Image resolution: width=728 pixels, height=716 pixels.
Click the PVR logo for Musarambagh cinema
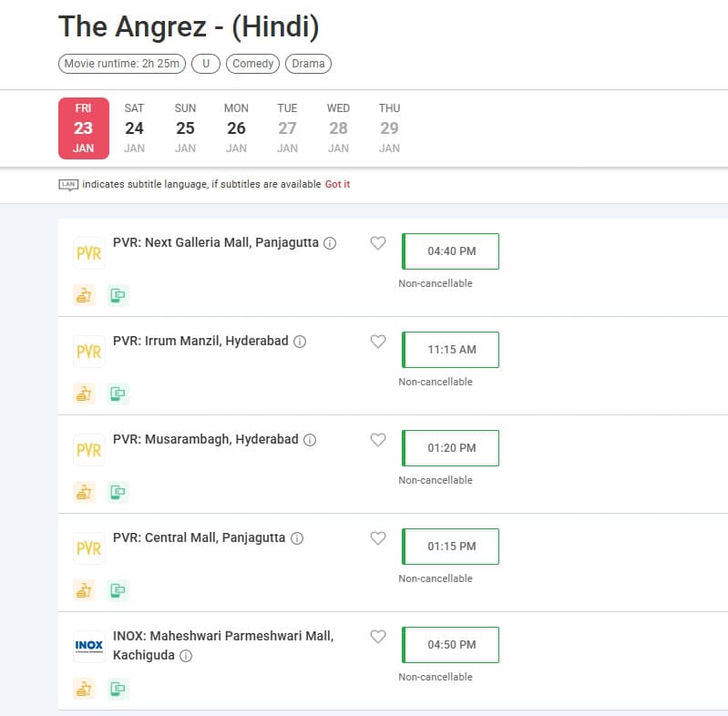(89, 450)
